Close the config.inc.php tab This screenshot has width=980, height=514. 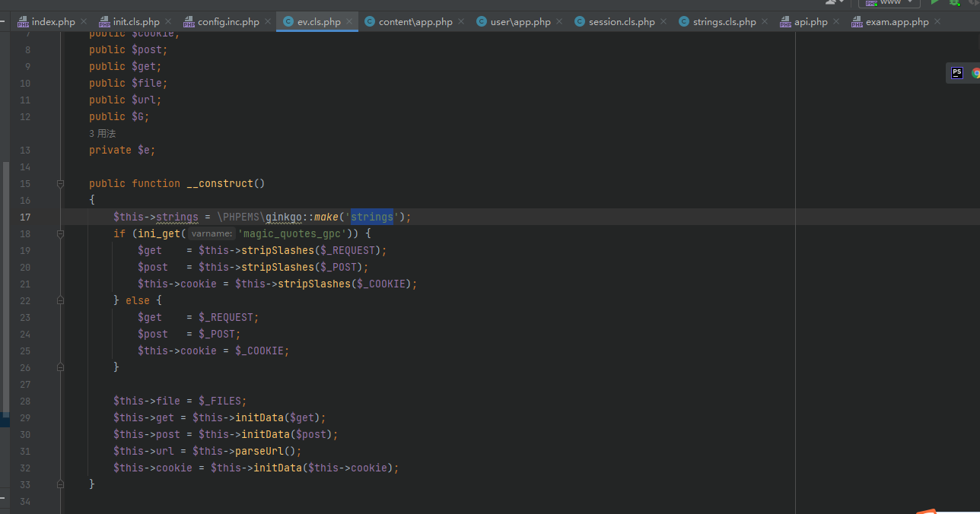267,22
